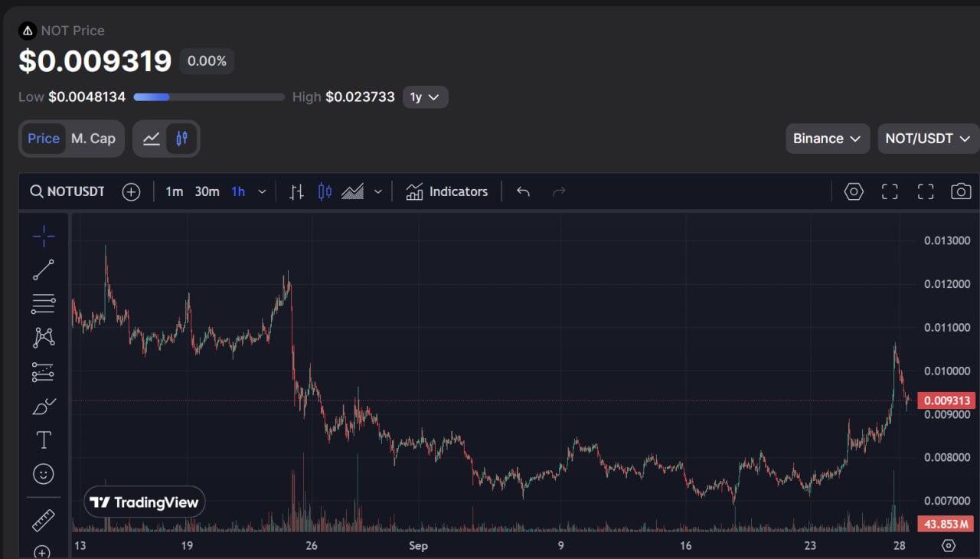Activate the brush drawing tool
This screenshot has width=980, height=559.
[44, 406]
